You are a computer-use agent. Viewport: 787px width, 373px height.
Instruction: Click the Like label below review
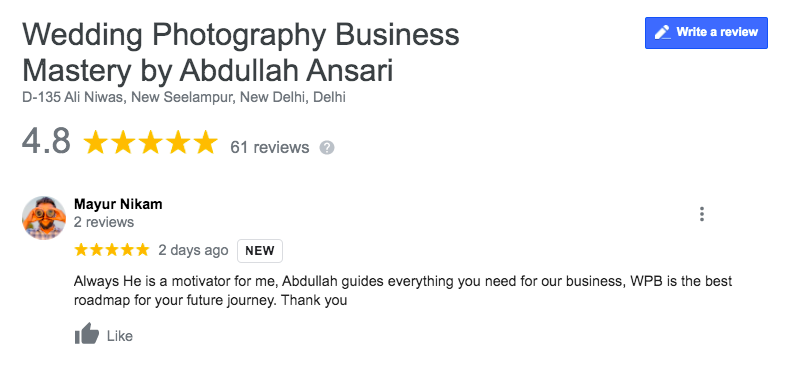click(x=119, y=336)
